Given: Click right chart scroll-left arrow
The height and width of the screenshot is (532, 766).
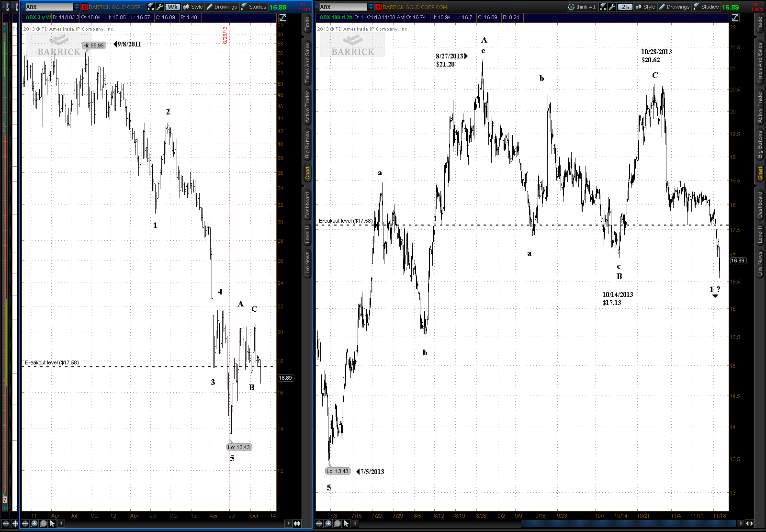Looking at the screenshot, I should tap(355, 523).
